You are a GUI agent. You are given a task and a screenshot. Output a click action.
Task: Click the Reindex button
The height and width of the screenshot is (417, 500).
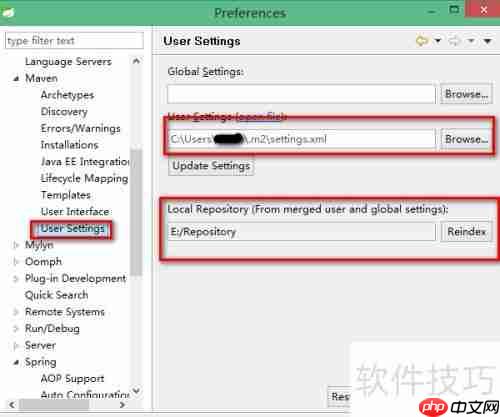pyautogui.click(x=466, y=232)
